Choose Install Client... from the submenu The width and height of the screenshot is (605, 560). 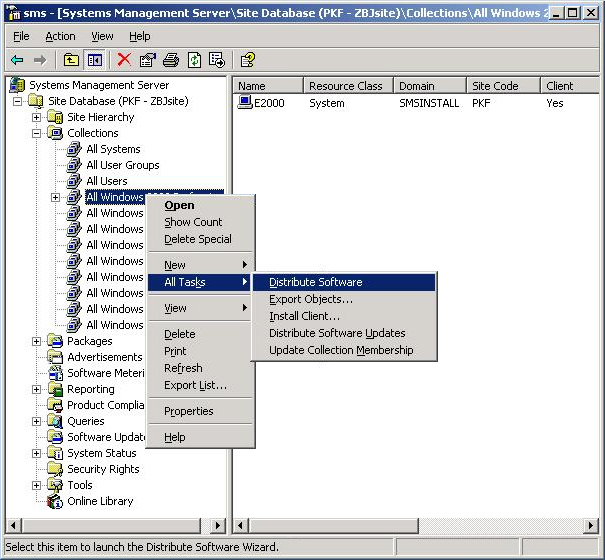point(344,316)
